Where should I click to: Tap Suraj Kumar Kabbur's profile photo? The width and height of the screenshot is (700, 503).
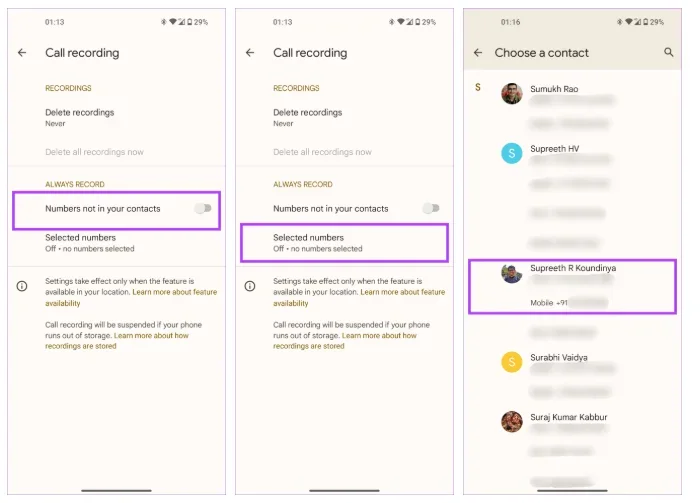511,421
